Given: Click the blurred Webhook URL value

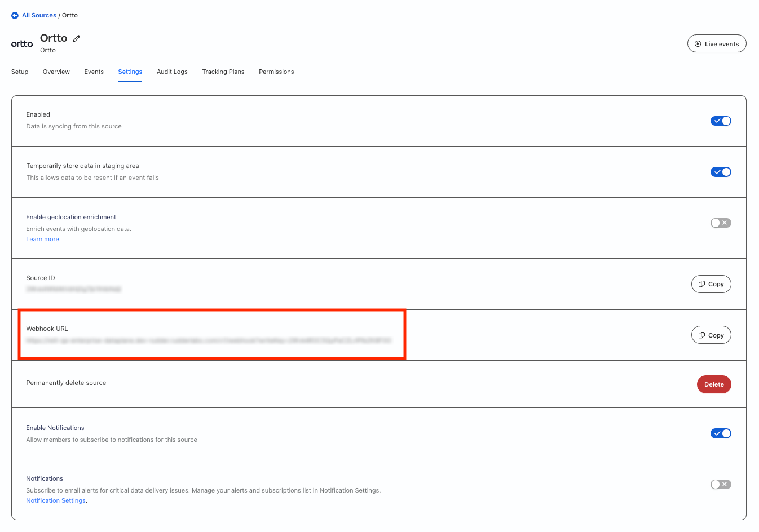Looking at the screenshot, I should point(209,340).
